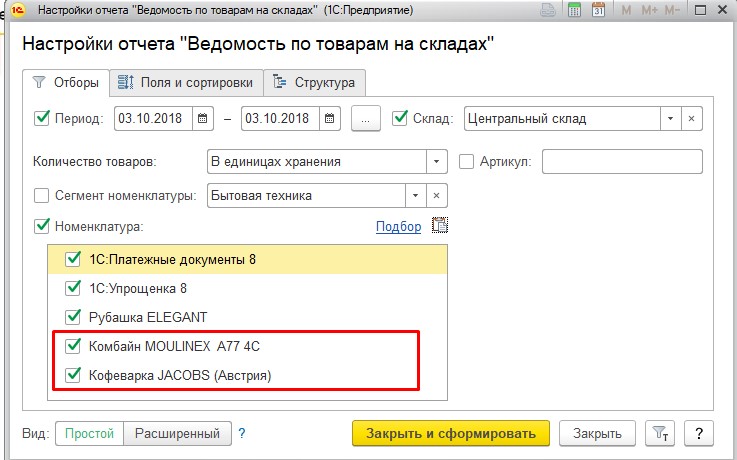Click Закрыть и сформировать button
The image size is (737, 460).
[x=451, y=433]
